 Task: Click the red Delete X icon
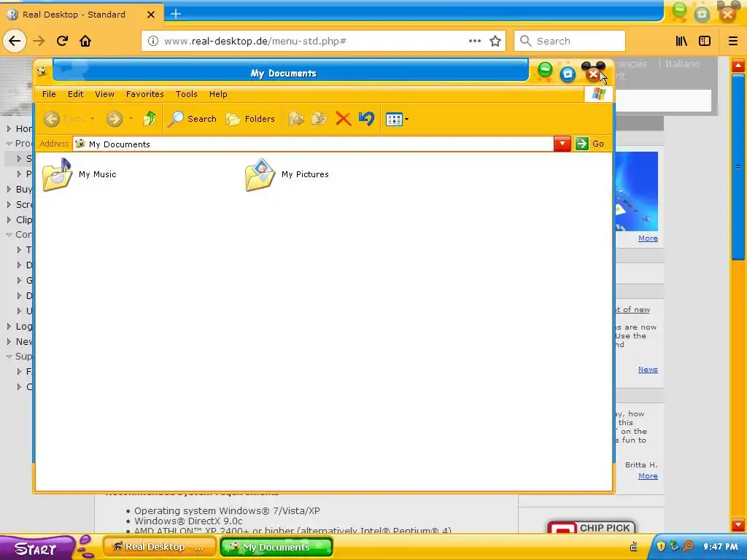click(x=343, y=119)
